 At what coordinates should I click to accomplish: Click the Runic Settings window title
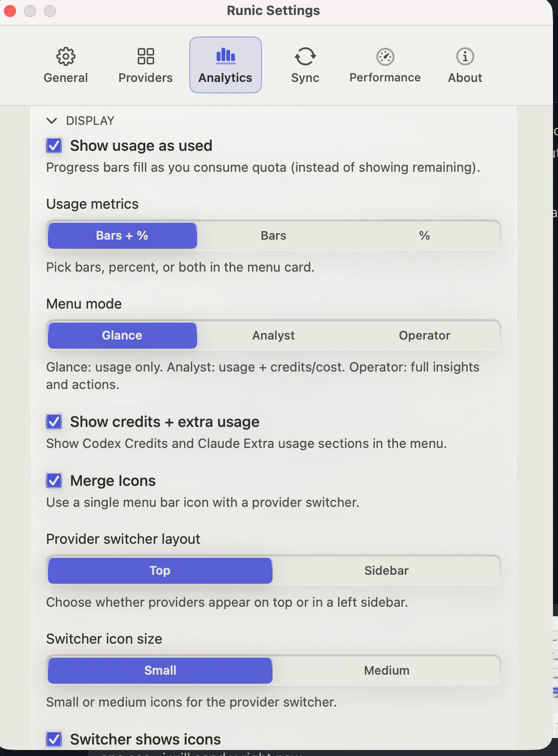pyautogui.click(x=274, y=10)
